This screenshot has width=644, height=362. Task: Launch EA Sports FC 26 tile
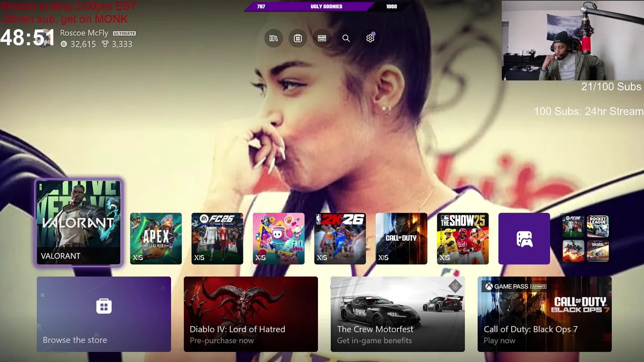[217, 239]
